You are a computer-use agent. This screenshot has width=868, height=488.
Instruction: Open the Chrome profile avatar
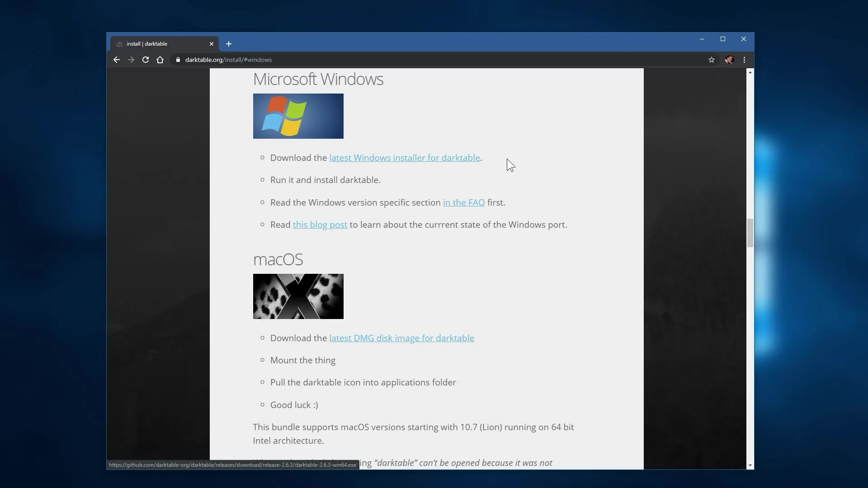pos(729,60)
